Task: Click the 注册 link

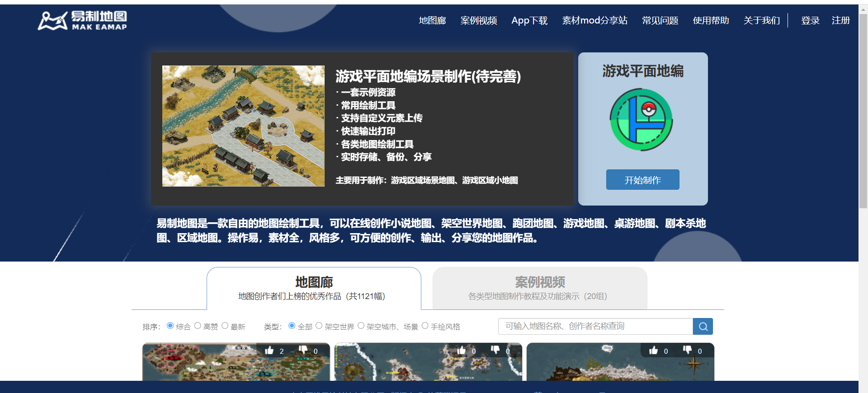Action: 840,20
